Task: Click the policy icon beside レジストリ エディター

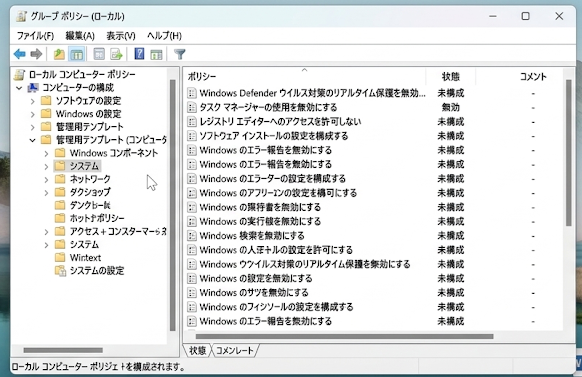Action: tap(192, 122)
